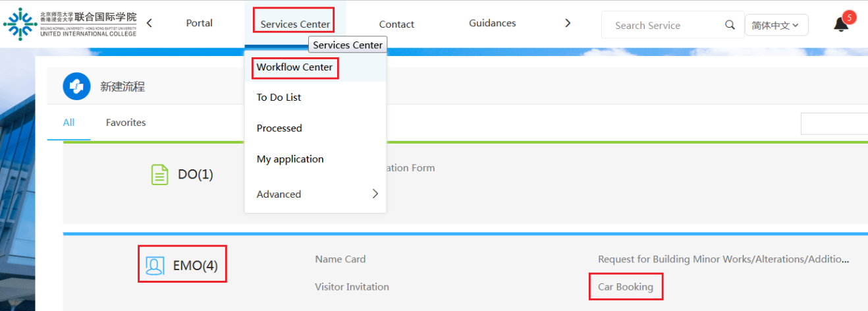Open the Car Booking link
Viewport: 868px width, 311px height.
click(625, 287)
